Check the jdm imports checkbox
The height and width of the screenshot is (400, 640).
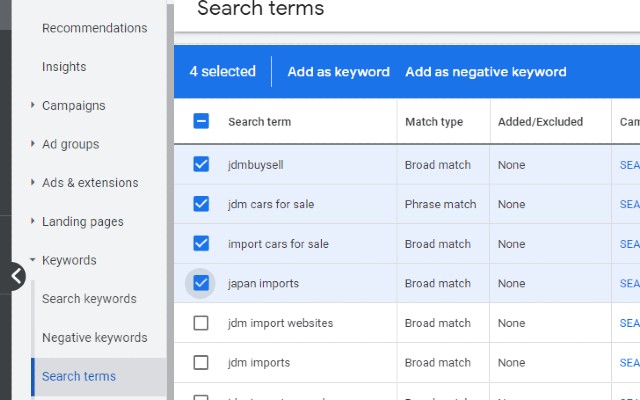pyautogui.click(x=201, y=362)
